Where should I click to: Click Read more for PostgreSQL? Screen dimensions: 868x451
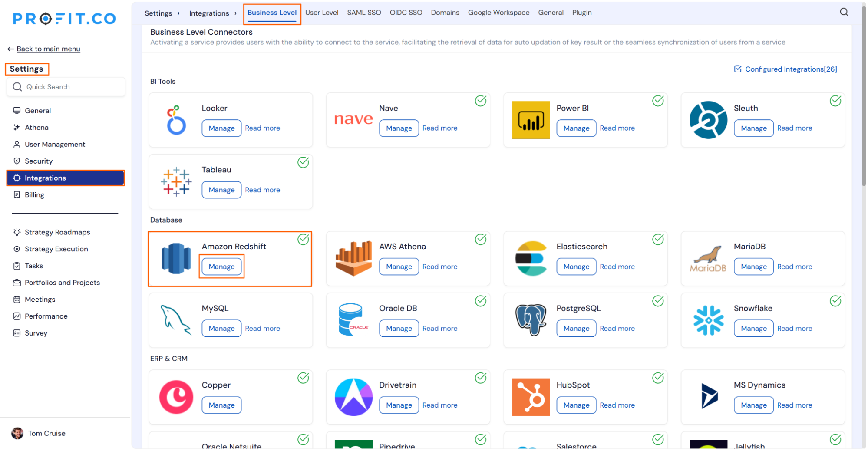617,329
